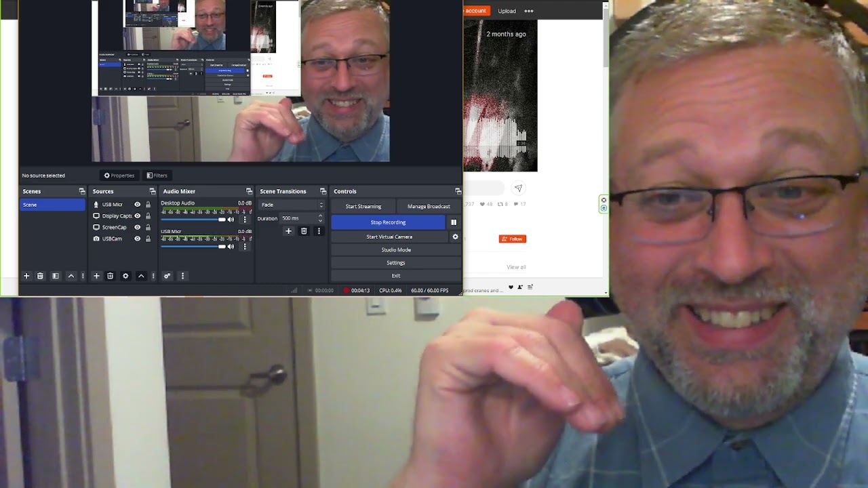
Task: Open virtual camera settings gear
Action: pos(455,237)
